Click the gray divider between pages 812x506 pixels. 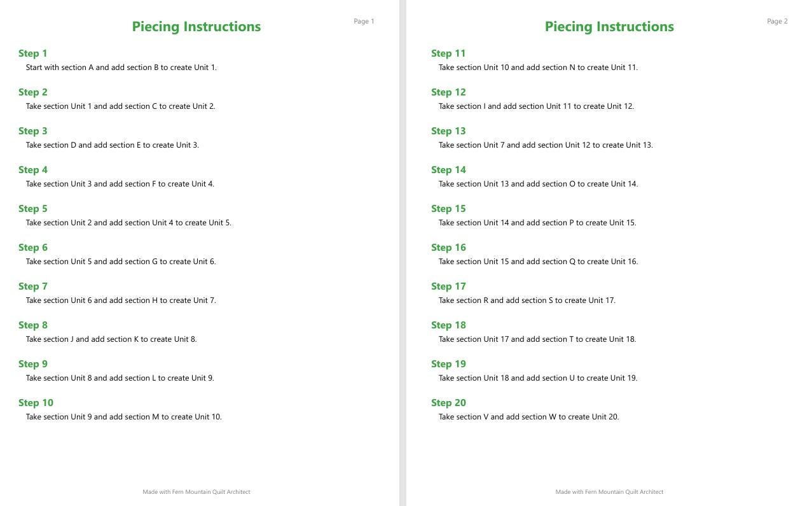click(403, 253)
